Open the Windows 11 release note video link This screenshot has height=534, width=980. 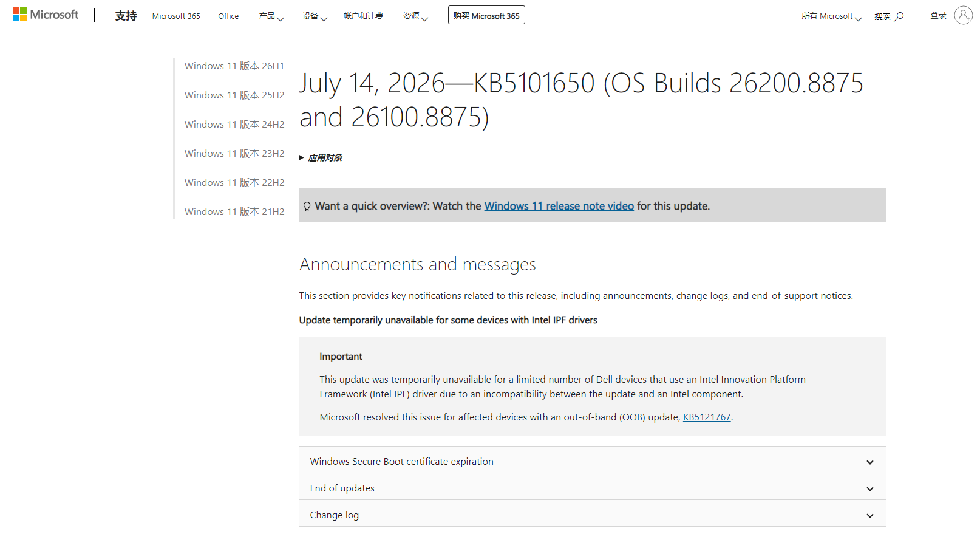click(559, 206)
